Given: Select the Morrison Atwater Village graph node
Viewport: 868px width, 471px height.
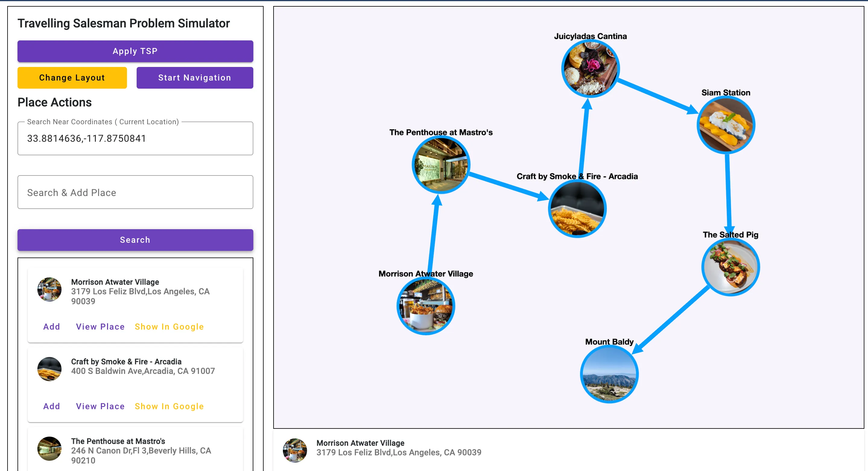Looking at the screenshot, I should tap(426, 305).
